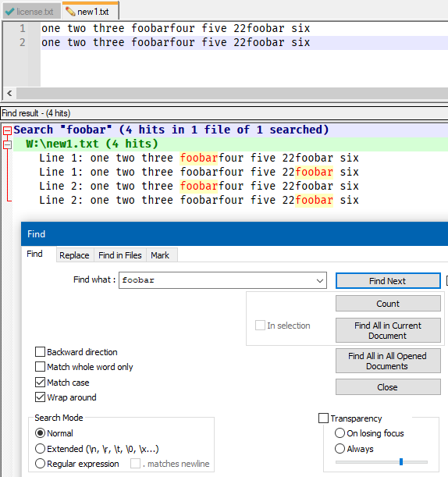Uncheck the Match case checkbox
The height and width of the screenshot is (477, 448).
coord(40,383)
